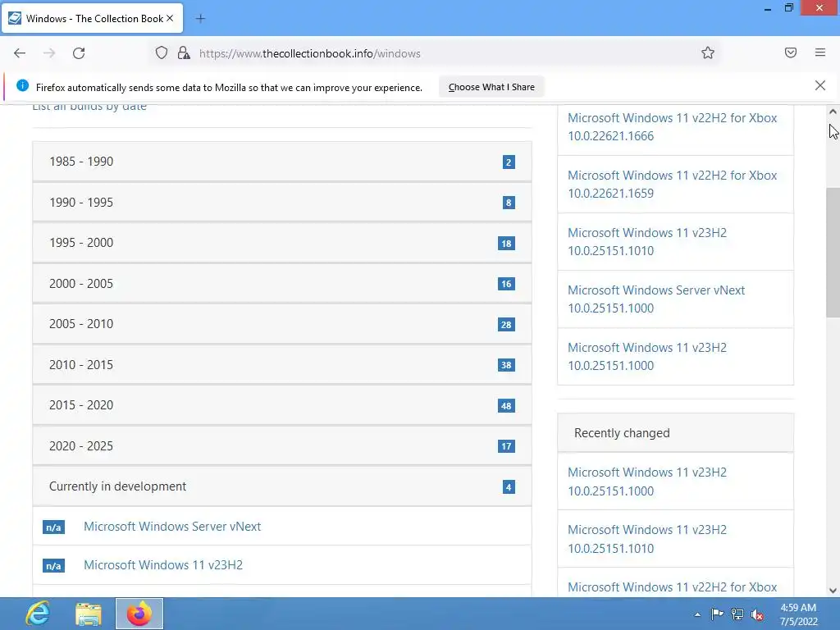Open a new tab with plus
Viewport: 840px width, 630px height.
200,19
